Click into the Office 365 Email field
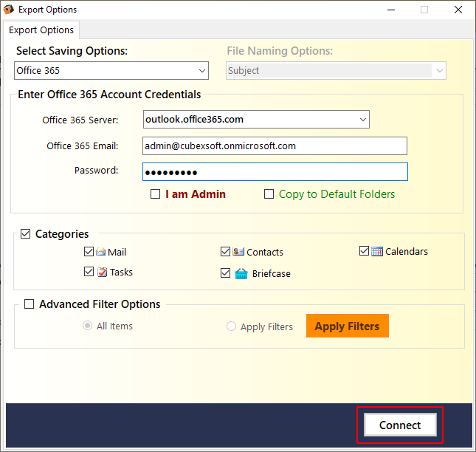This screenshot has height=452, width=476. [x=274, y=146]
